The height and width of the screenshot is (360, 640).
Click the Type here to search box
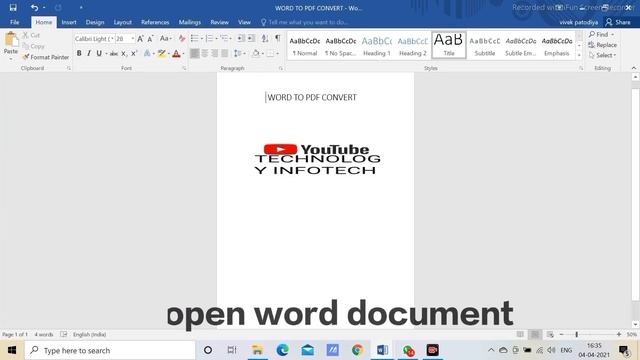tap(110, 350)
